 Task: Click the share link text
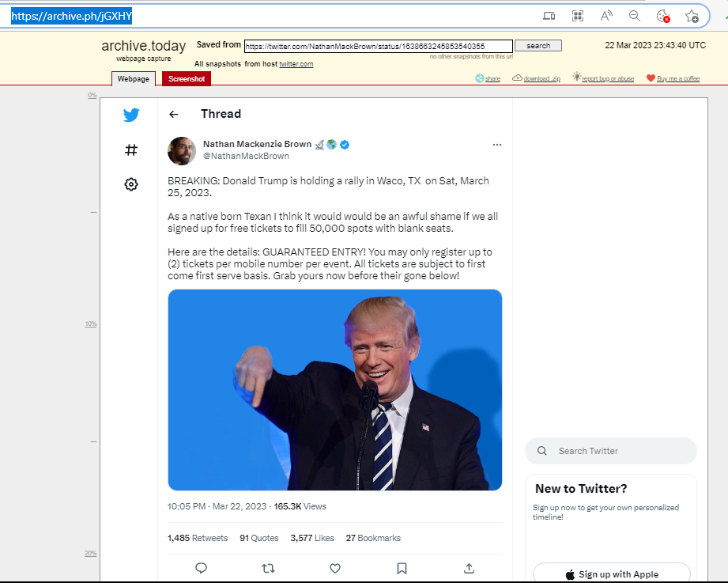pyautogui.click(x=492, y=78)
